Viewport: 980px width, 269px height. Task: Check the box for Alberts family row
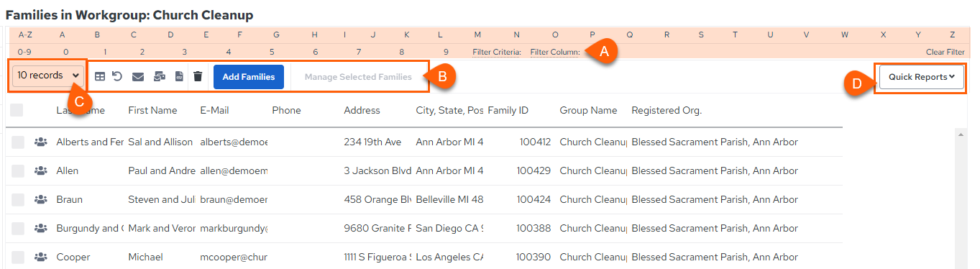(x=17, y=142)
